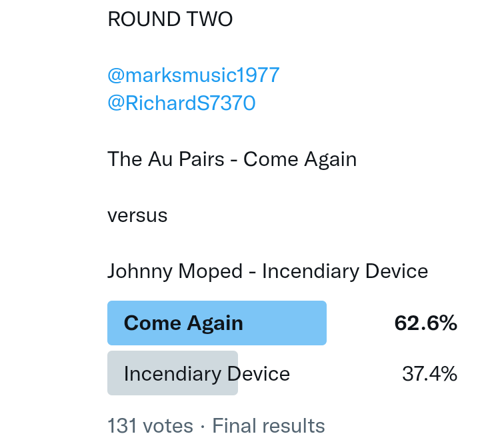Open the @marksmusic1977 profile link
The width and height of the screenshot is (480, 448).
coord(193,75)
